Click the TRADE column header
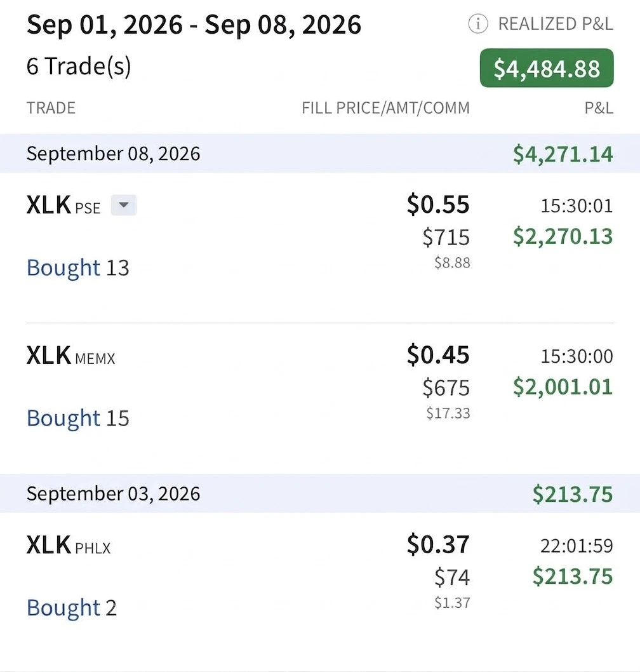 (51, 108)
